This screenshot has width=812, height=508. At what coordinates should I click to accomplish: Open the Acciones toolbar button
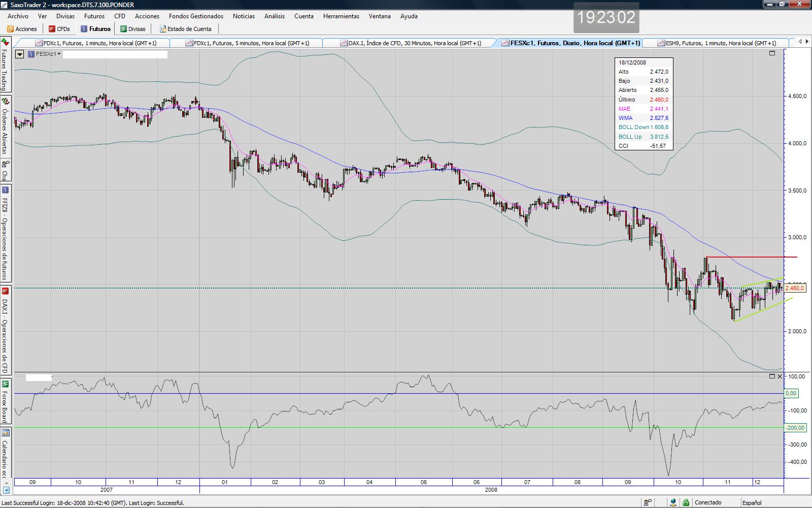point(22,29)
